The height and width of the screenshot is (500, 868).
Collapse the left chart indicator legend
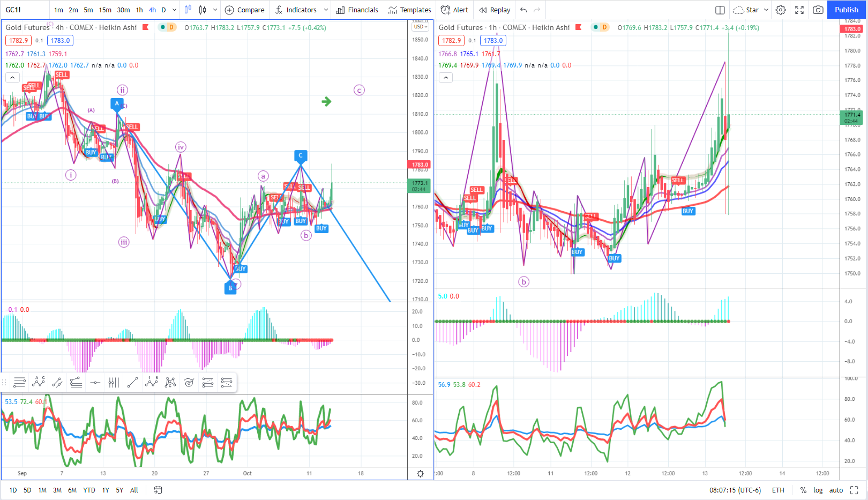point(12,78)
